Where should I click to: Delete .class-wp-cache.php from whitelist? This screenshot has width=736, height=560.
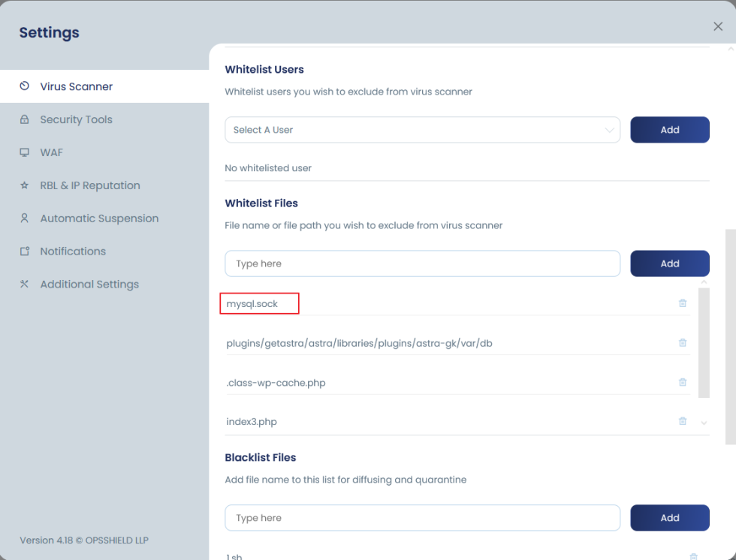[682, 382]
